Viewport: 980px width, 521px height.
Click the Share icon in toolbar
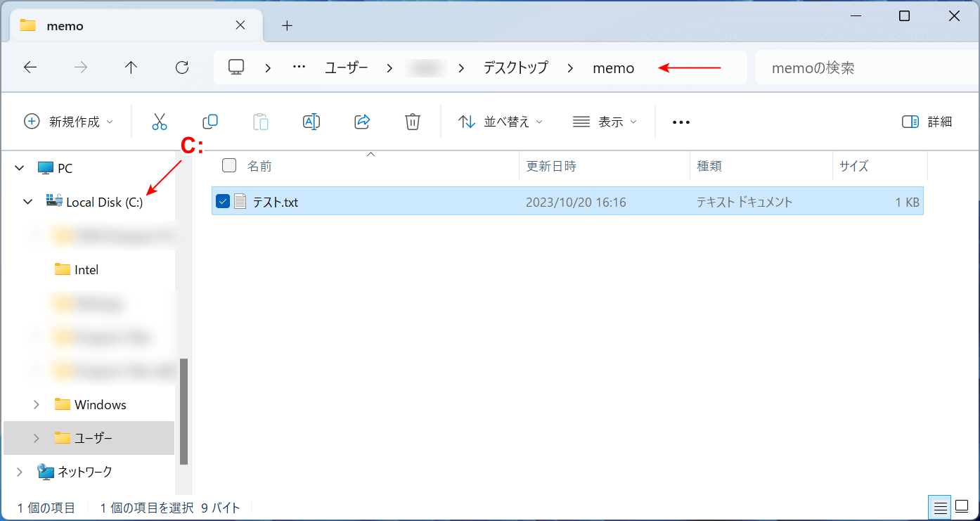(x=362, y=122)
